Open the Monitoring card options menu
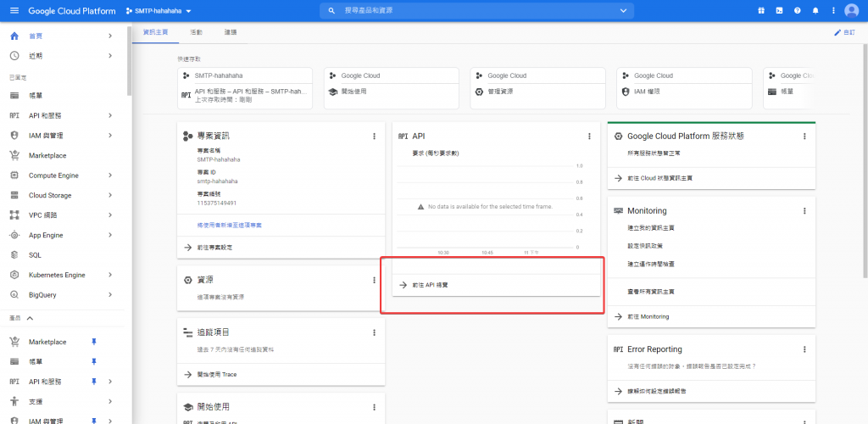Screen dimensions: 868x424 (x=805, y=211)
